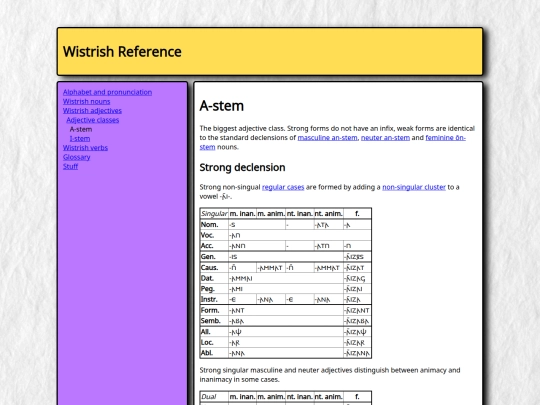
Task: Open Adjective classes in the sidebar
Action: tap(93, 120)
